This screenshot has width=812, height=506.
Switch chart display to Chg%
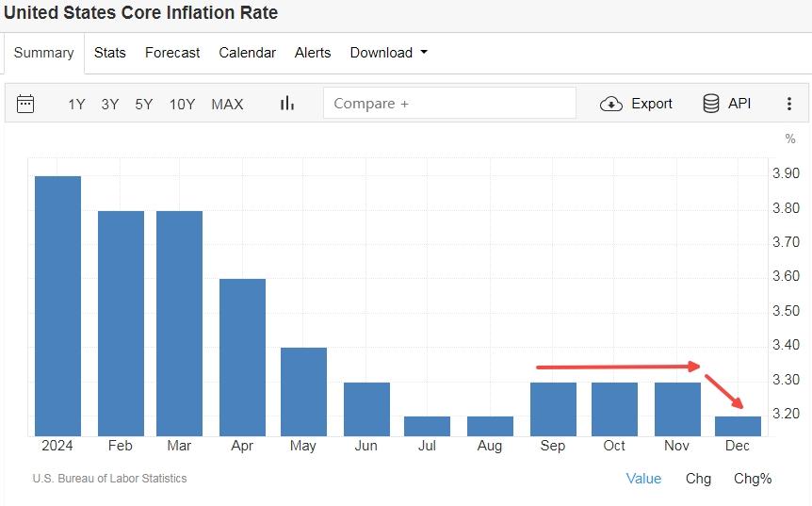pyautogui.click(x=753, y=479)
